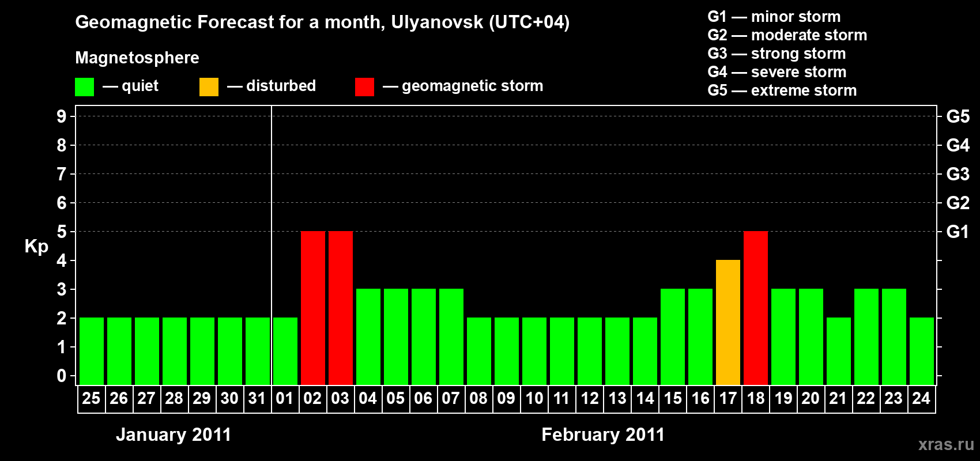Viewport: 980px width, 461px height.
Task: Click date label 12 on the axis
Action: pos(590,398)
